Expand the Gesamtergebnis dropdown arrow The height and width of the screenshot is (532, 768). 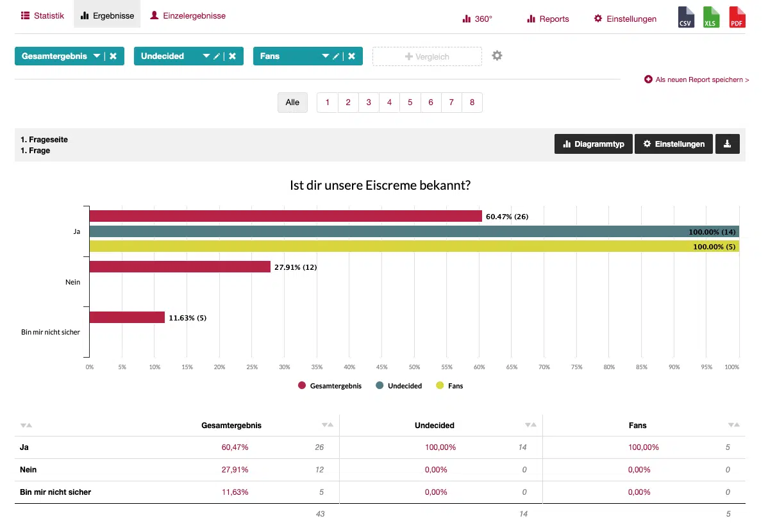96,56
